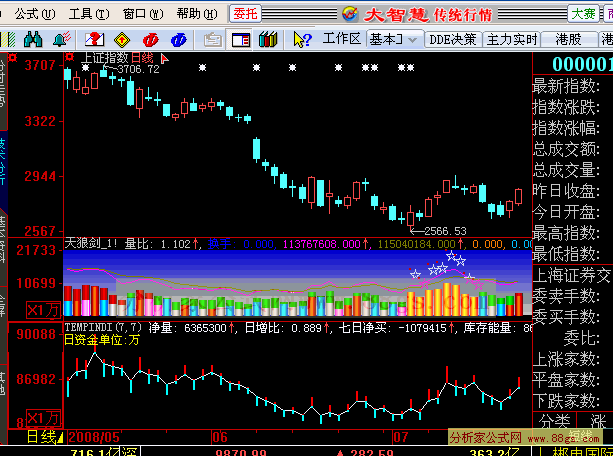613x456 pixels.
Task: Switch to the 港股 tab
Action: tap(568, 39)
